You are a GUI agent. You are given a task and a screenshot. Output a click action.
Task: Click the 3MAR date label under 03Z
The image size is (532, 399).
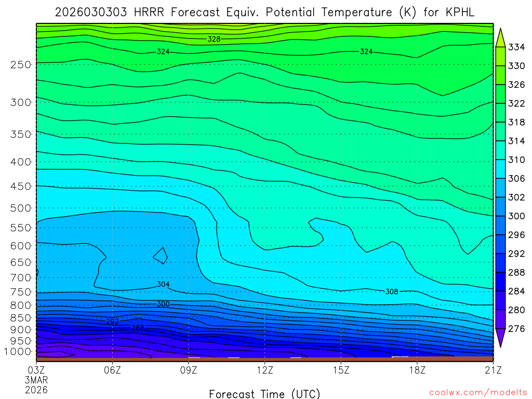(x=36, y=380)
